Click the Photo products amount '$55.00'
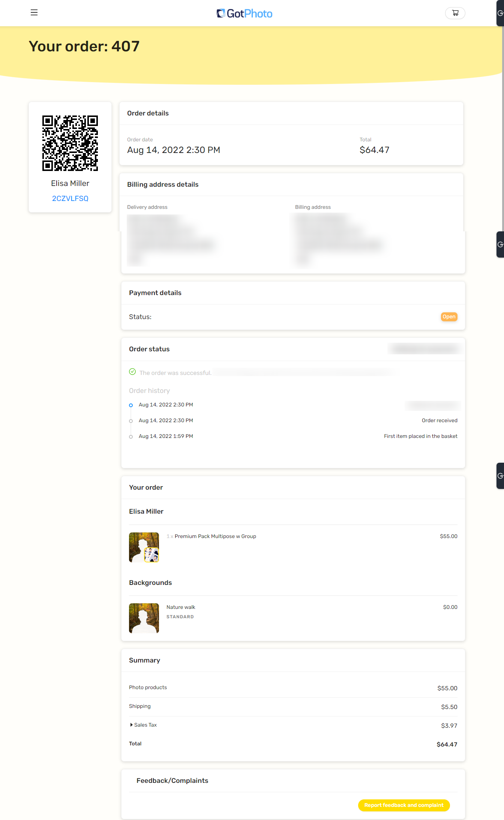Image resolution: width=504 pixels, height=820 pixels. click(447, 688)
